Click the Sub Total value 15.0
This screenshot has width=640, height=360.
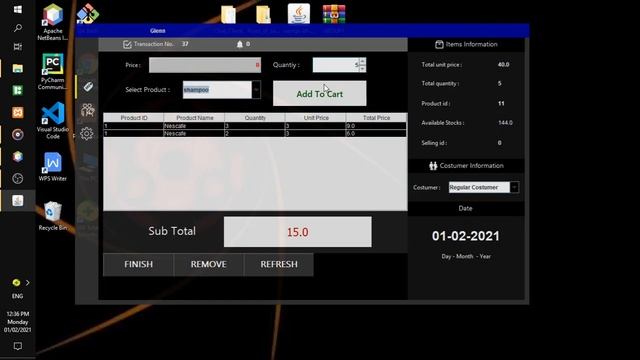tap(298, 232)
